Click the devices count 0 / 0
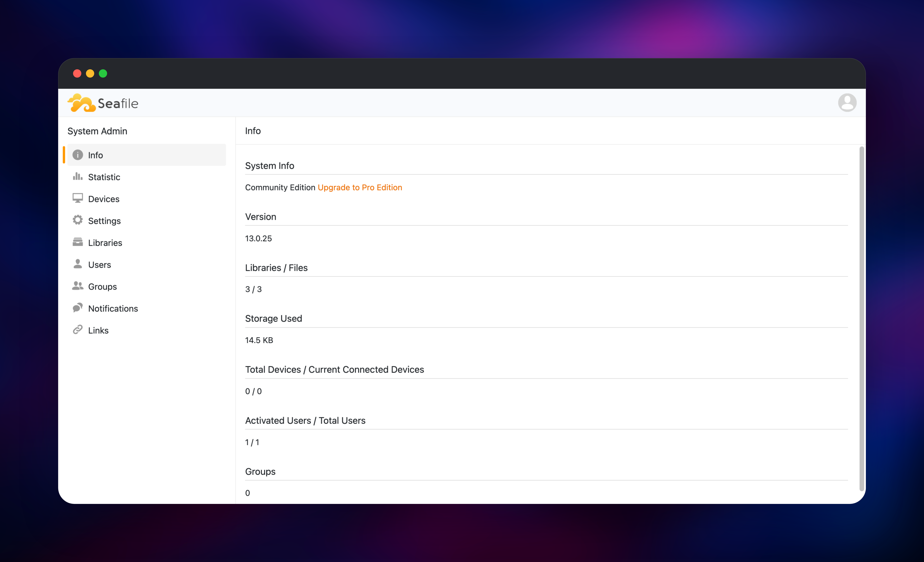This screenshot has height=562, width=924. pyautogui.click(x=253, y=391)
